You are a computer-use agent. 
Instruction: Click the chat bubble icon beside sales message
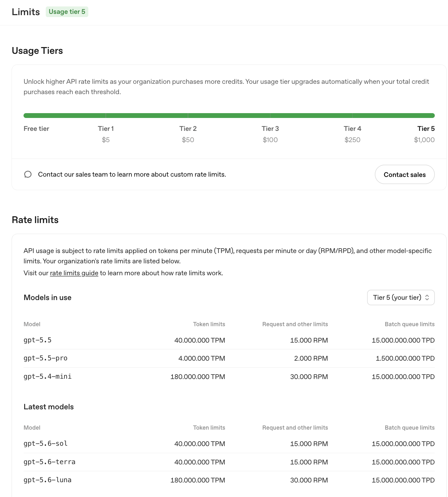coord(28,174)
